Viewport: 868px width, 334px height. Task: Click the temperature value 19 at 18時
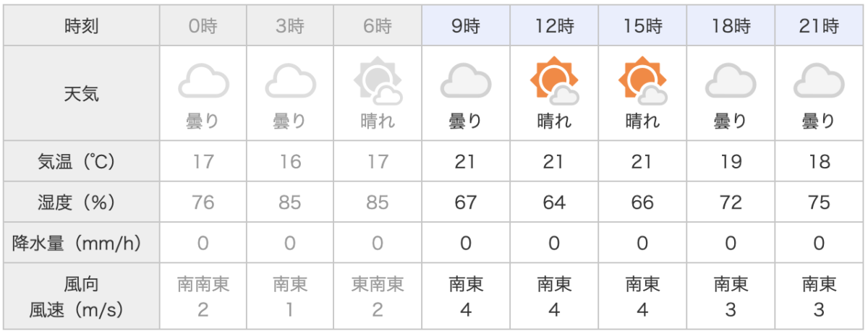click(x=730, y=160)
